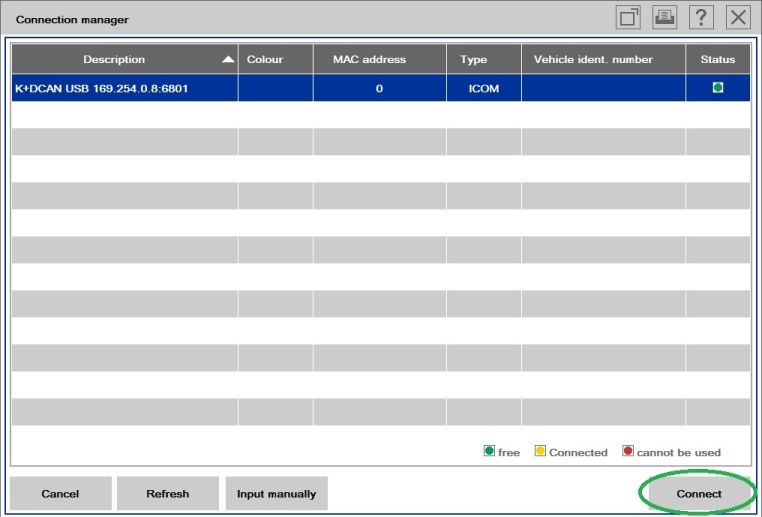Sort table by MAC address column header
The image size is (762, 517).
coord(369,60)
